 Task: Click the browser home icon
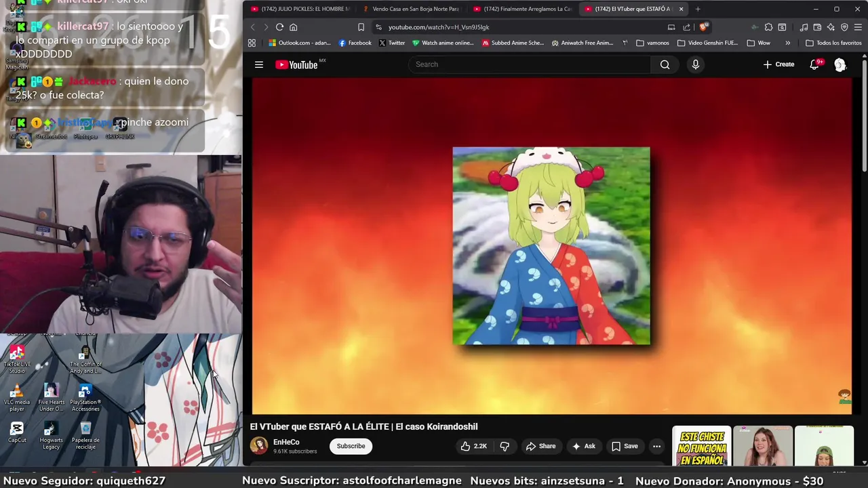pos(293,27)
